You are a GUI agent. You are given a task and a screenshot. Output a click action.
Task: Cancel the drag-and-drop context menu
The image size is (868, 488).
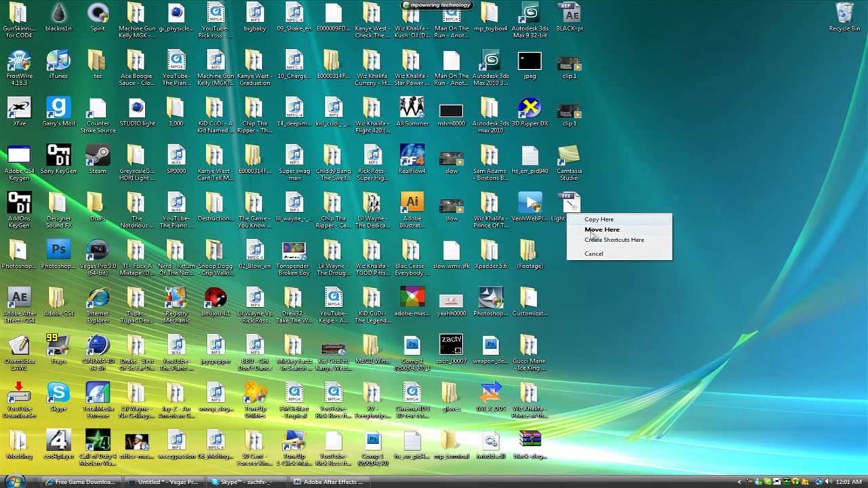(x=593, y=253)
